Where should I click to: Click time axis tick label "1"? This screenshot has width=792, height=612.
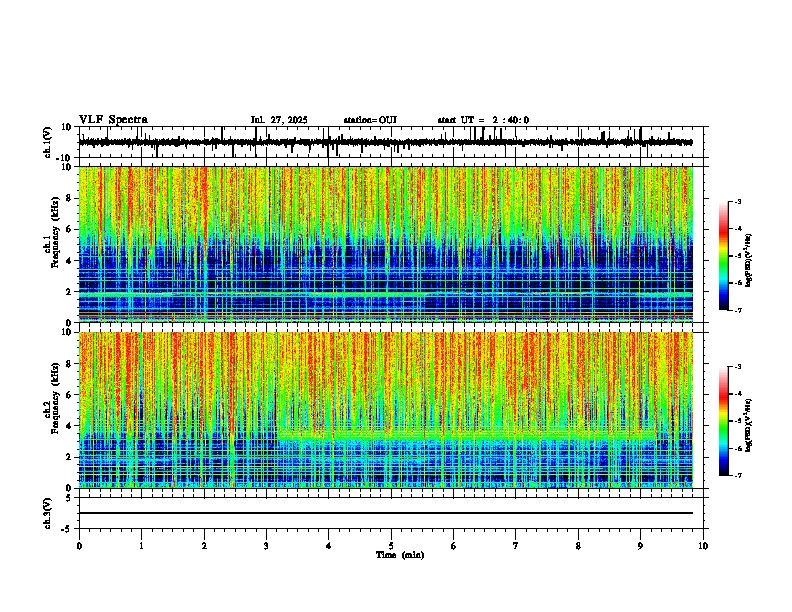click(x=141, y=546)
